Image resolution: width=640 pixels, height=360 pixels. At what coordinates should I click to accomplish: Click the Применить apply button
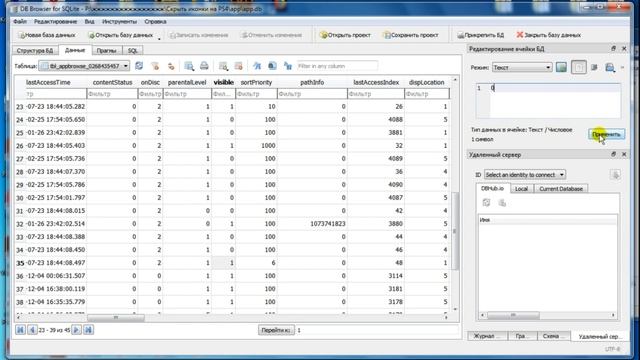click(606, 134)
